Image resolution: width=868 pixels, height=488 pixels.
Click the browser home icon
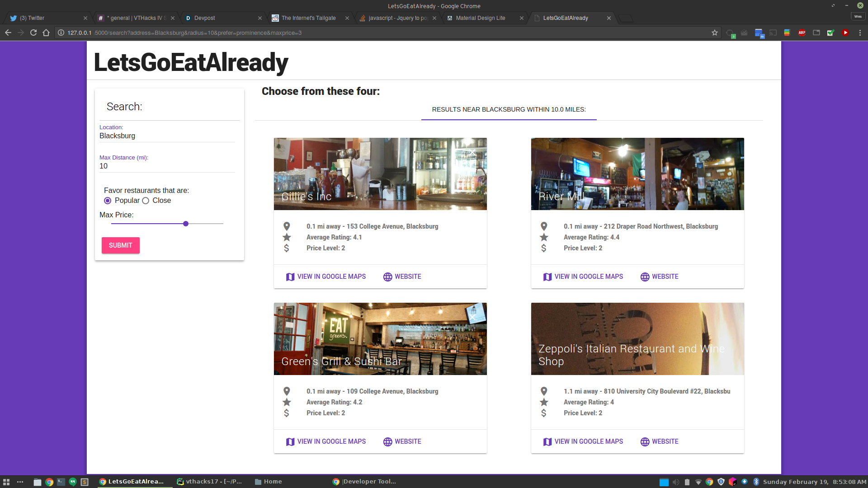pos(46,33)
